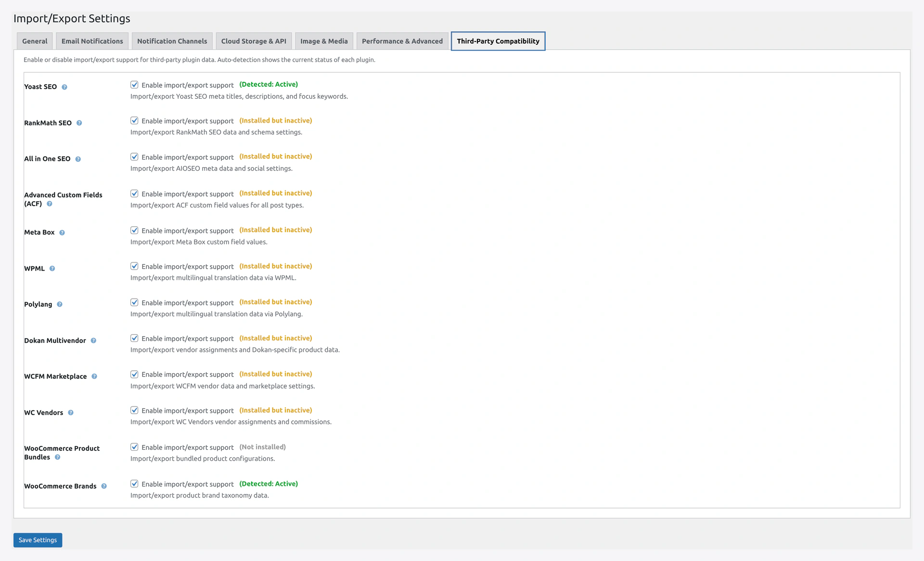Click the "Dokan Multivendor" row label
Viewport: 924px width, 561px height.
tap(55, 340)
